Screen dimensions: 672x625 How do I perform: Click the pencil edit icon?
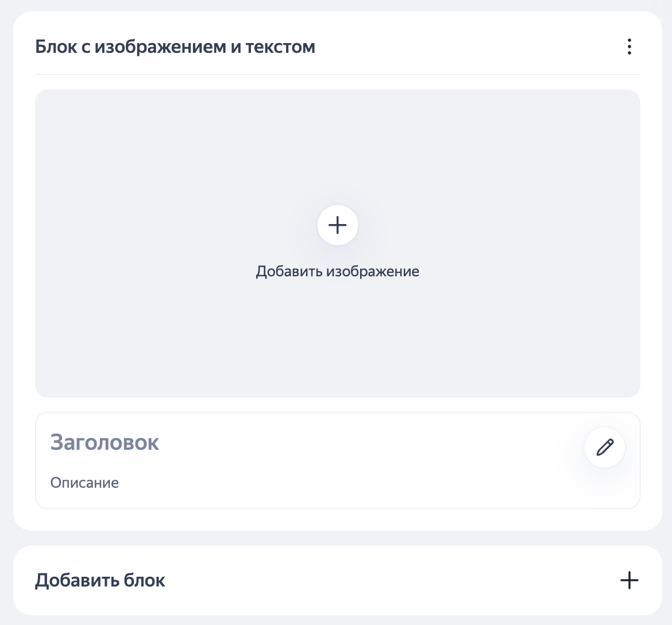tap(605, 447)
